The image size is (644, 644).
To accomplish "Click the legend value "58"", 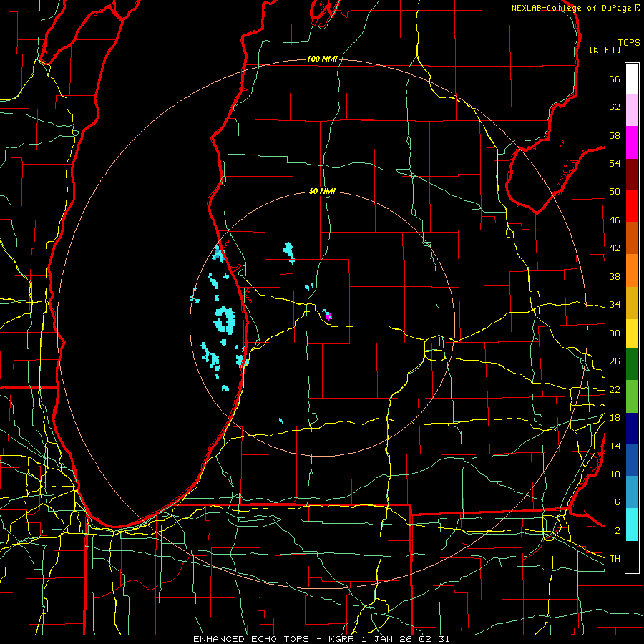I will click(615, 135).
